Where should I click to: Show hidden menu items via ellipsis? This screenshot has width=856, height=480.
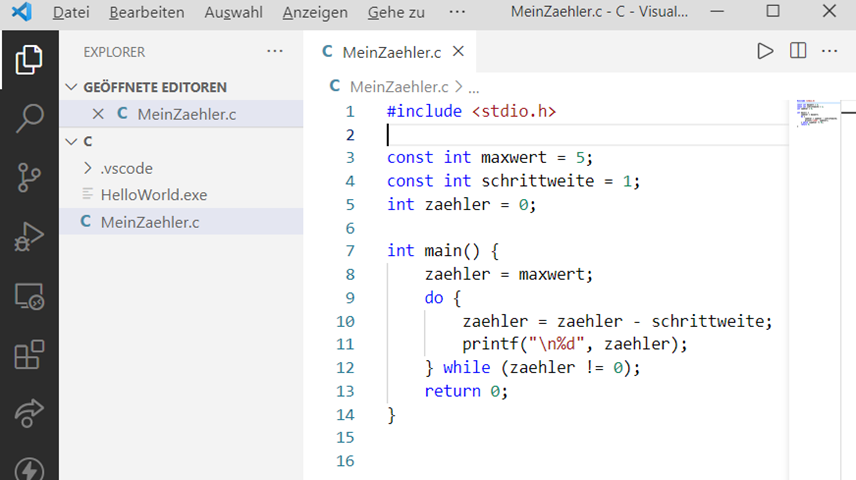457,11
